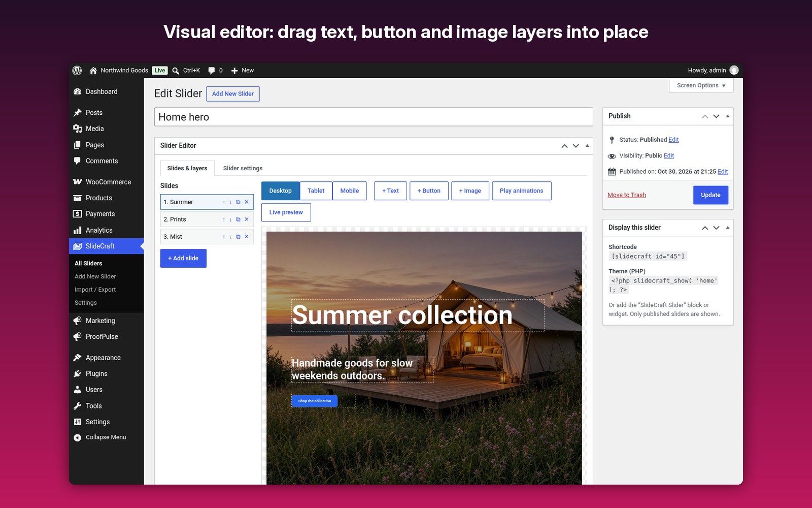Toggle the Publish panel triangle

click(728, 116)
